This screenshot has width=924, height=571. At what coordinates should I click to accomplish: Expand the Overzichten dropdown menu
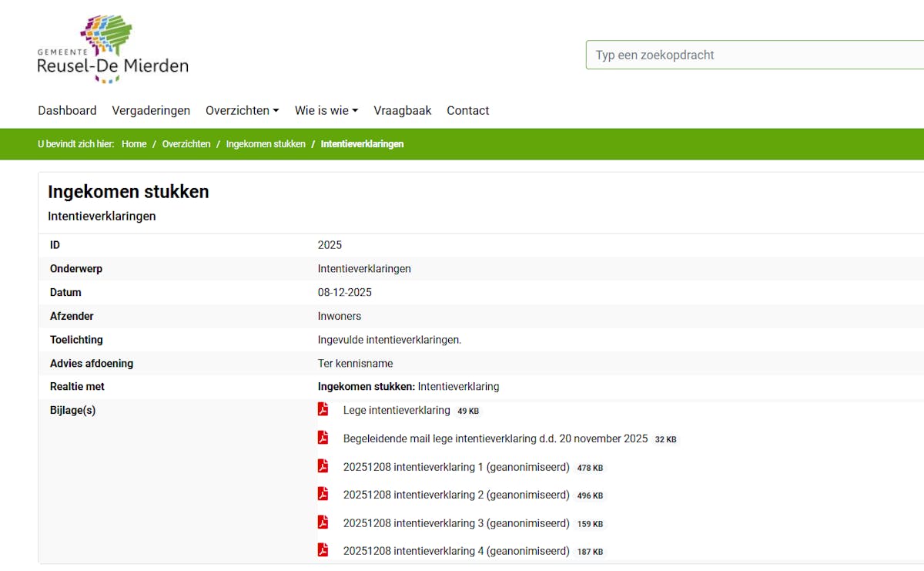pos(242,110)
